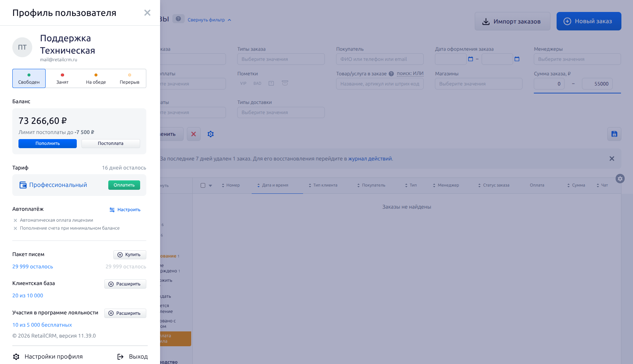Click the Покупатель search field
This screenshot has height=364, width=633.
380,59
